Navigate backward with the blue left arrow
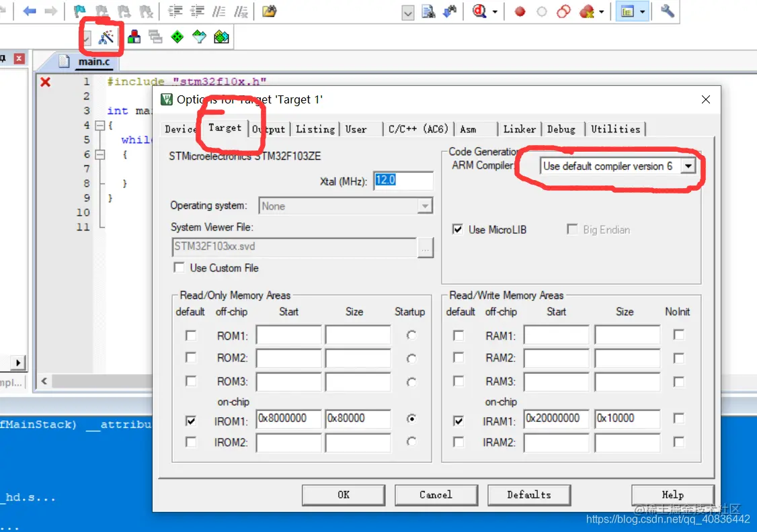Viewport: 757px width, 532px height. click(30, 11)
